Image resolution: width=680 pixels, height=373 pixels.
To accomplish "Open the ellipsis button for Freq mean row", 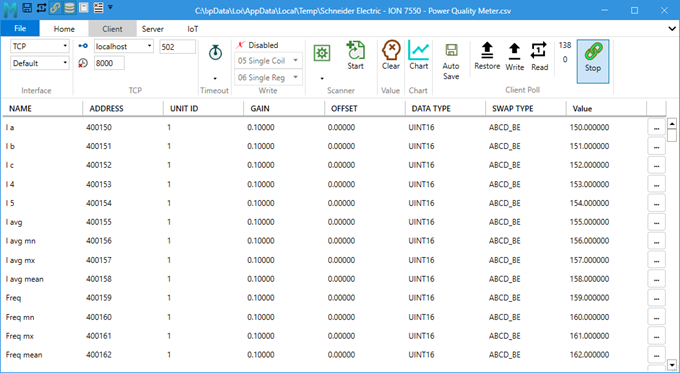I will 657,355.
